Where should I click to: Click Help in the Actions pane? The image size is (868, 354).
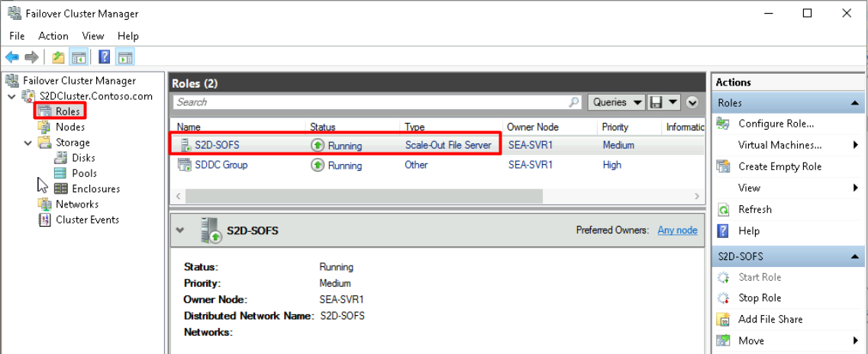click(748, 230)
